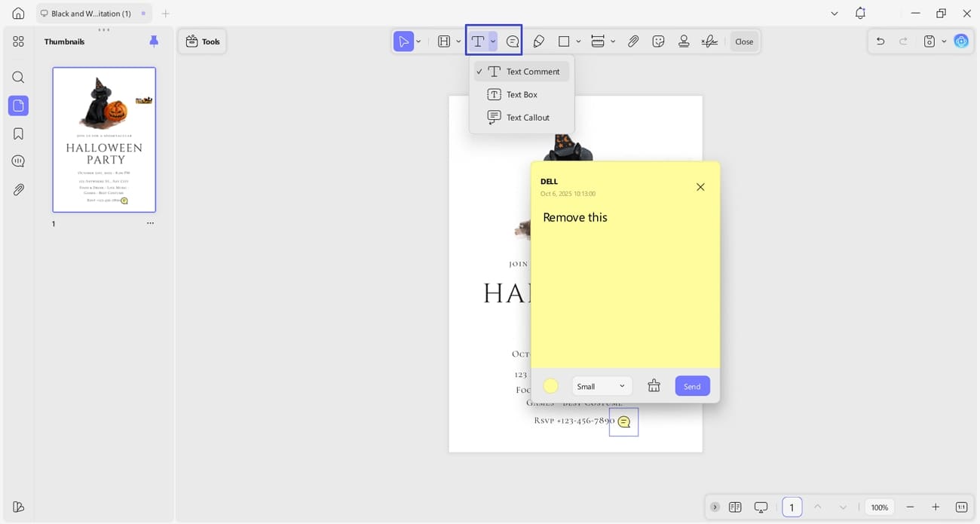Click Close to exit comment mode
Screen dimensions: 980x524
tap(743, 41)
